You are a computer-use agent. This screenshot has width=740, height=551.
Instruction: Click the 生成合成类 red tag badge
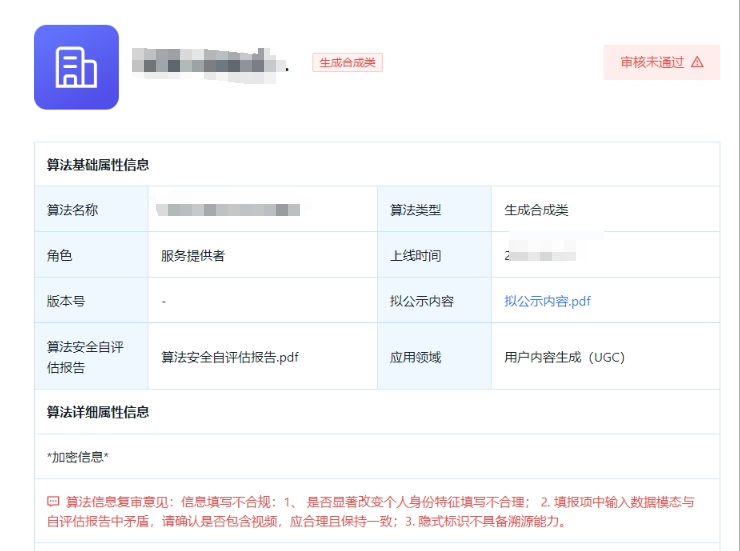(347, 63)
